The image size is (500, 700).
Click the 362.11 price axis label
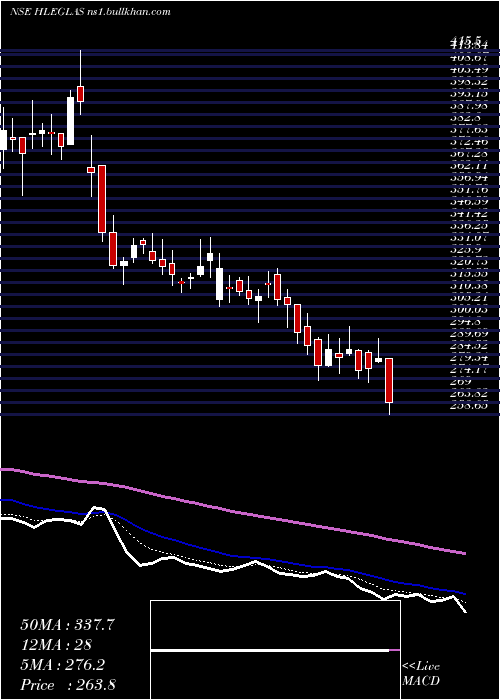coord(469,166)
